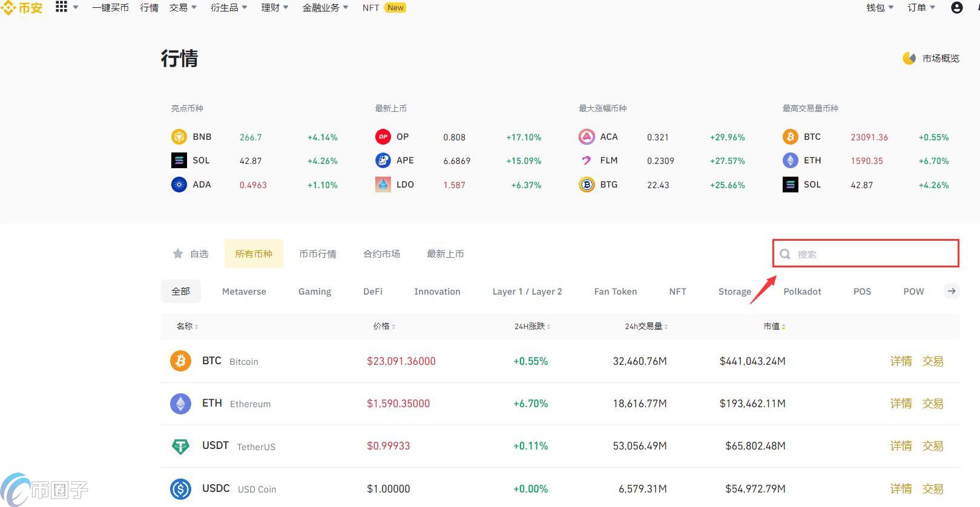The image size is (980, 507).
Task: Filter by POS category
Action: click(862, 292)
